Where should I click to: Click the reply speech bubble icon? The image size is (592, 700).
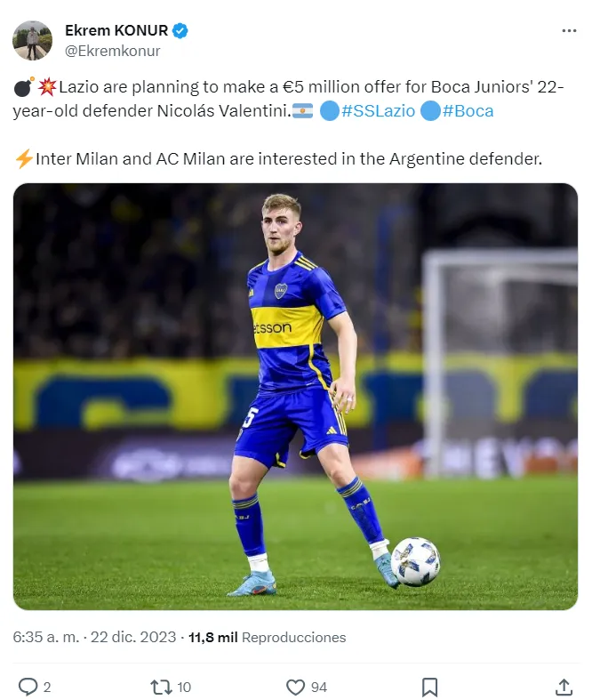28,687
